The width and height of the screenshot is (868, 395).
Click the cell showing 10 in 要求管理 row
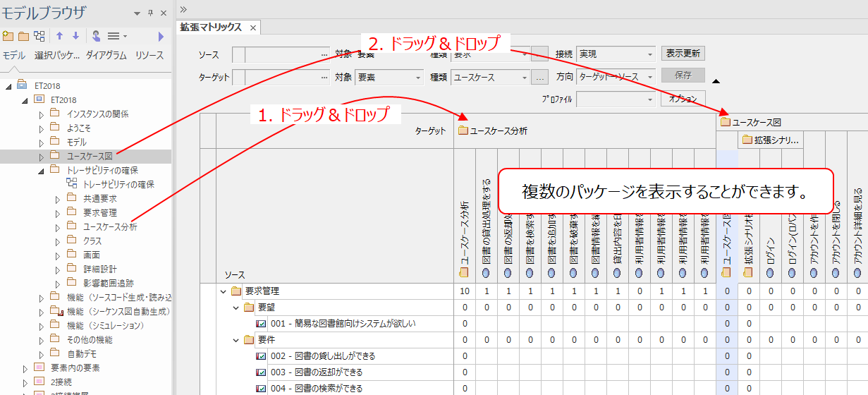(465, 291)
